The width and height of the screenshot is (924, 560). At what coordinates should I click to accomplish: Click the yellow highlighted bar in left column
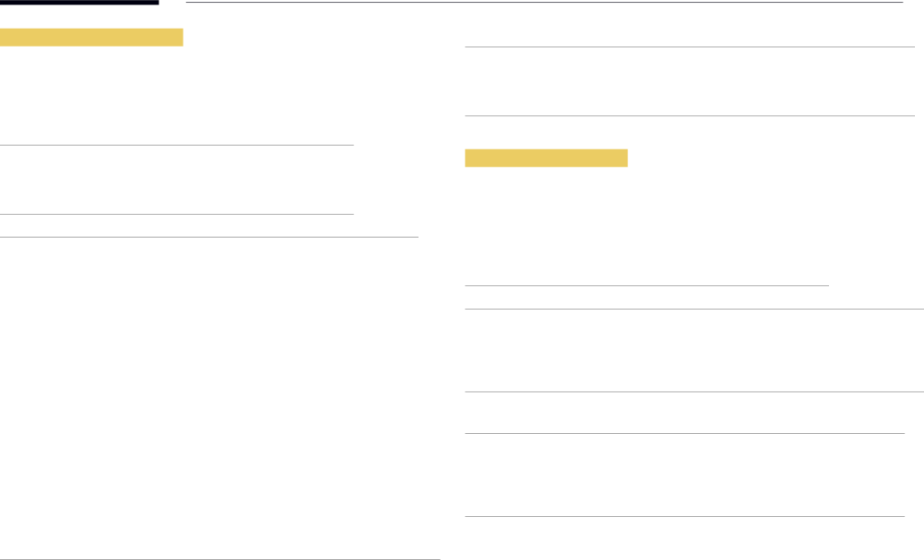(x=91, y=37)
